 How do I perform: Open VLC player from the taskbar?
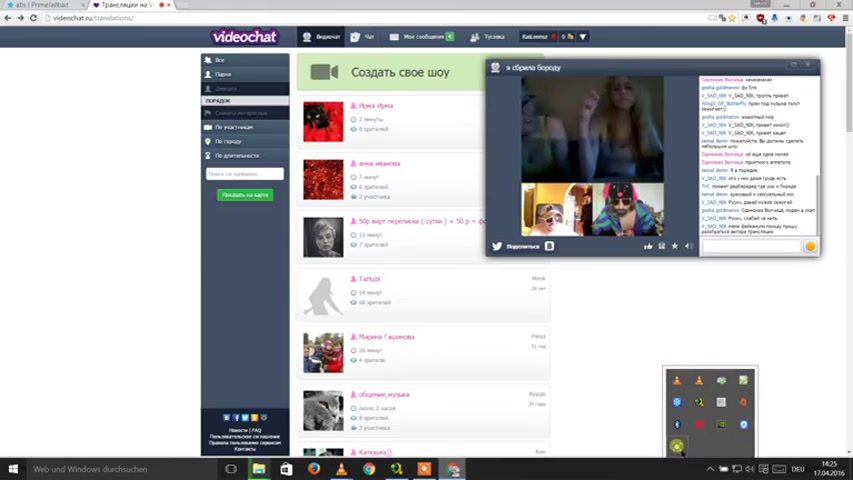tap(341, 469)
